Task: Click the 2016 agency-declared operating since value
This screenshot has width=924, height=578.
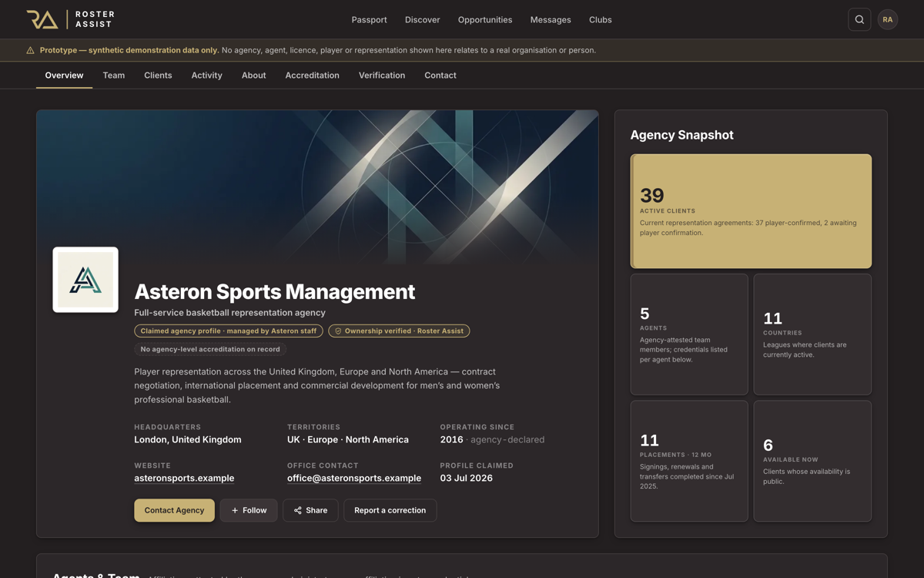Action: [492, 439]
